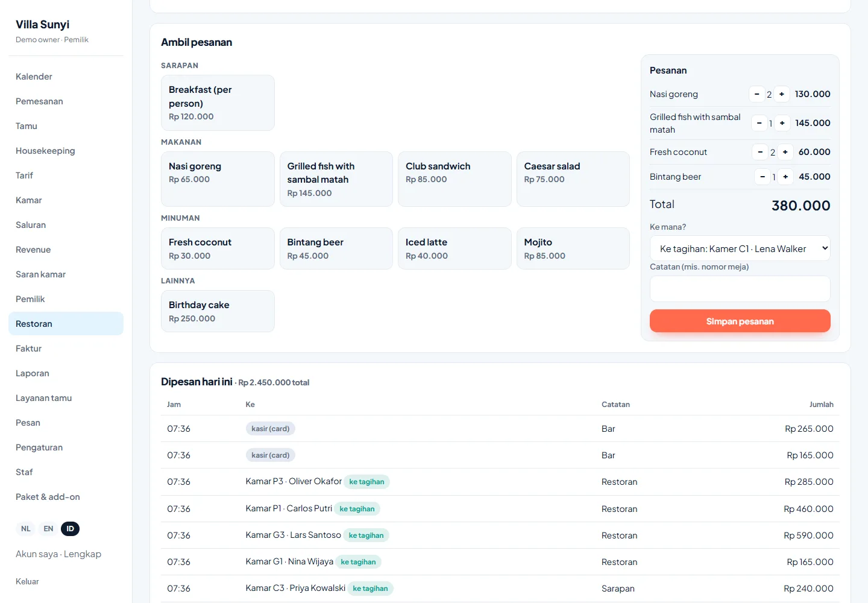Add Nasi goreng menu item

218,179
